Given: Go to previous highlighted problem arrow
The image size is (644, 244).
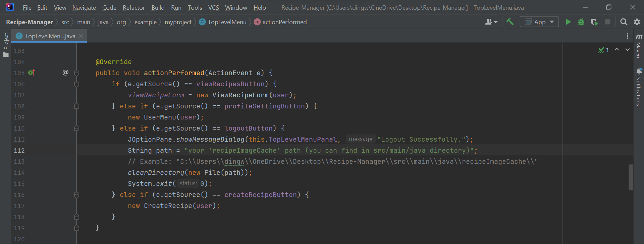Looking at the screenshot, I should [x=617, y=50].
